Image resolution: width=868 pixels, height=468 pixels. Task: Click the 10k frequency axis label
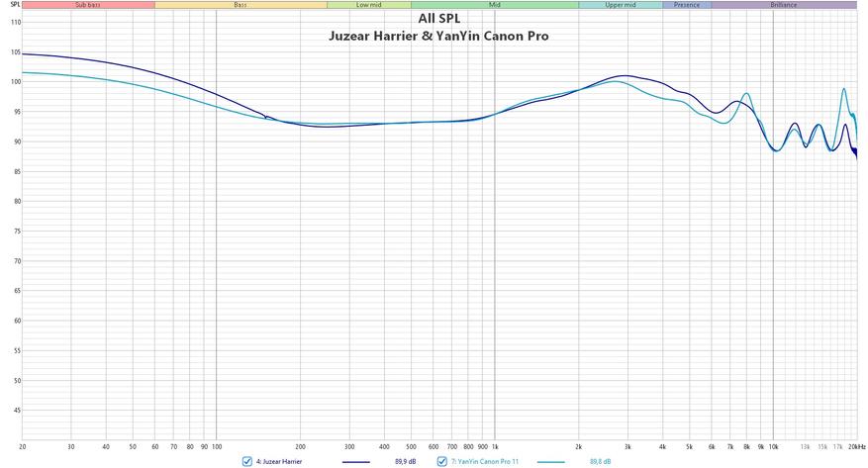(x=773, y=447)
